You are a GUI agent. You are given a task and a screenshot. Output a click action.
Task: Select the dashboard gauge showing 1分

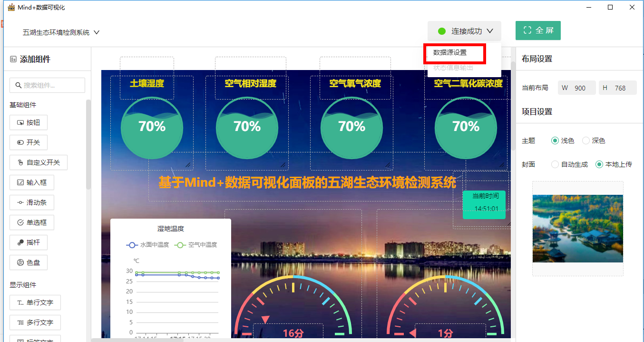445,305
